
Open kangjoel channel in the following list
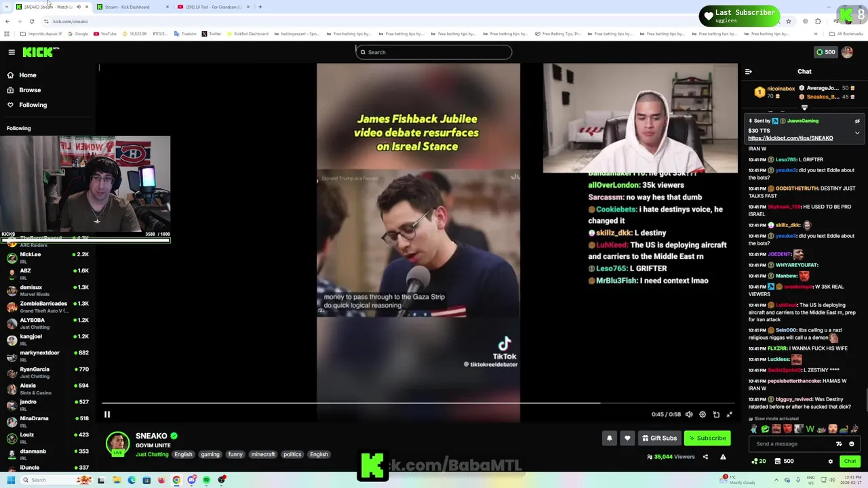coord(47,340)
